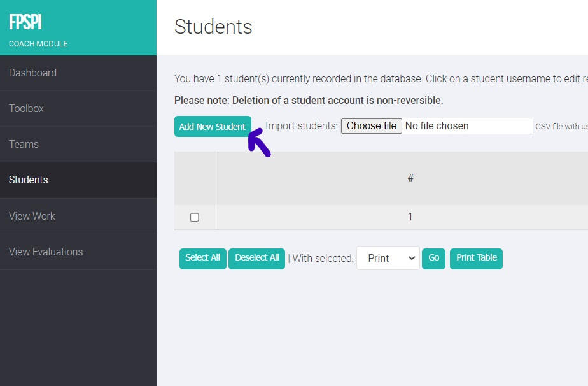Open the Teams section

24,144
